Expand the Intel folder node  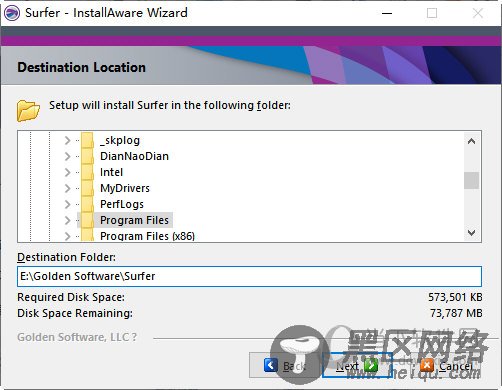click(x=68, y=172)
